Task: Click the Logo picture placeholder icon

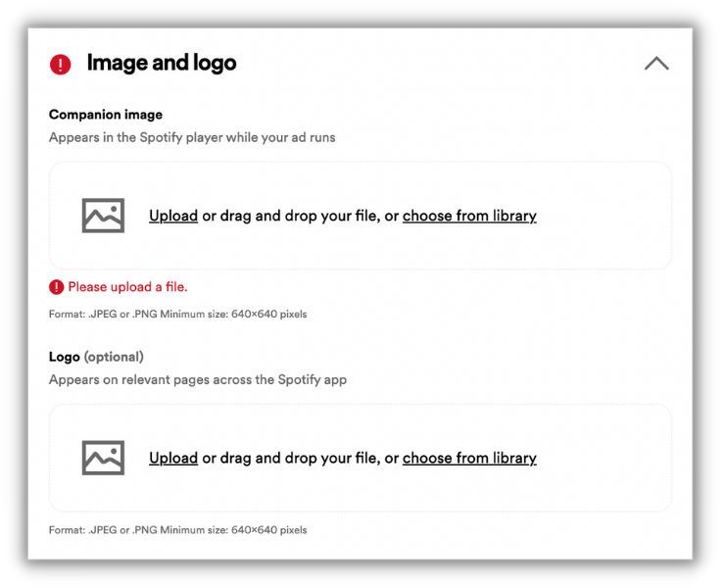Action: [103, 458]
